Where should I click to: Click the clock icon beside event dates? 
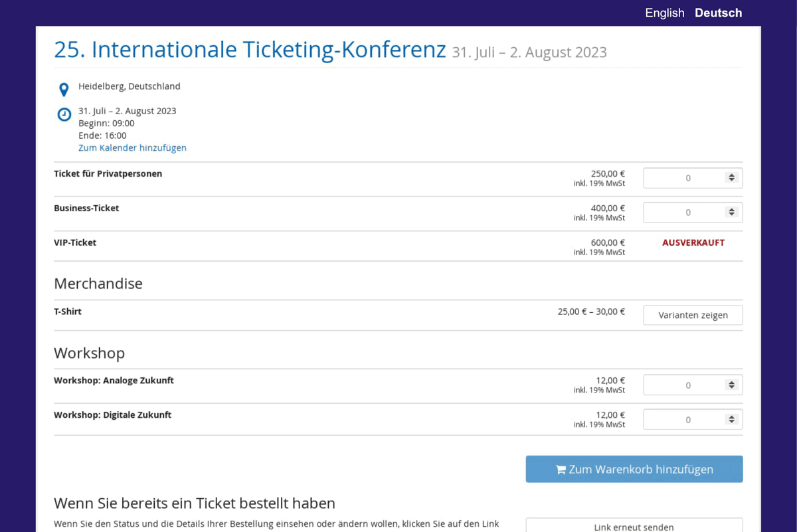tap(64, 114)
